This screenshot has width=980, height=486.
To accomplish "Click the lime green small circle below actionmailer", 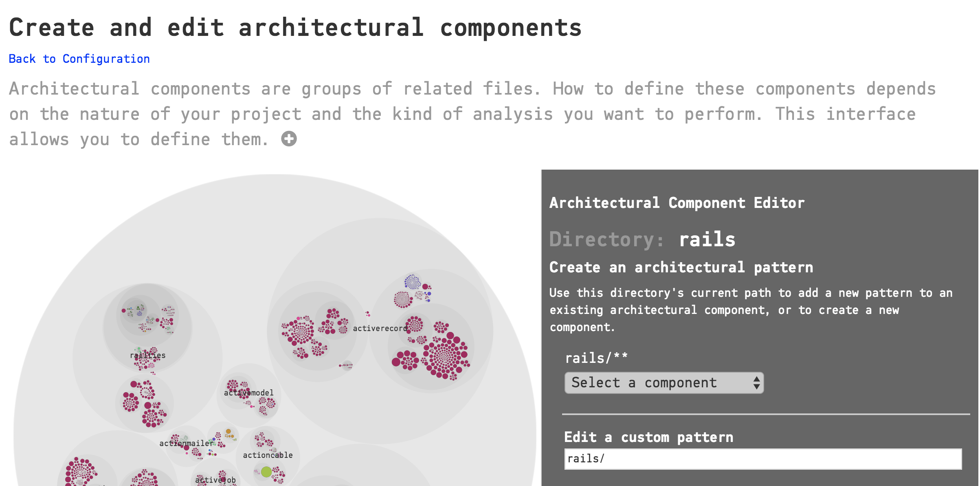I will (x=213, y=454).
